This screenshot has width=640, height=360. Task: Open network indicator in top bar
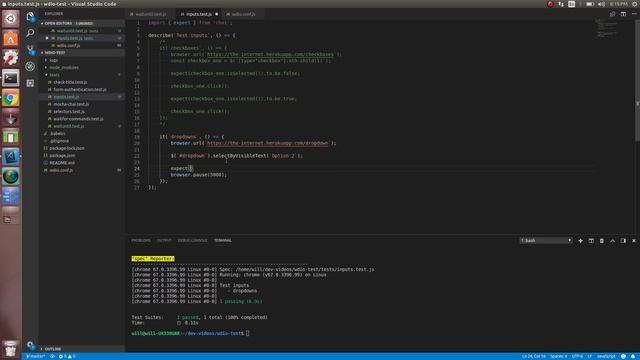[561, 4]
